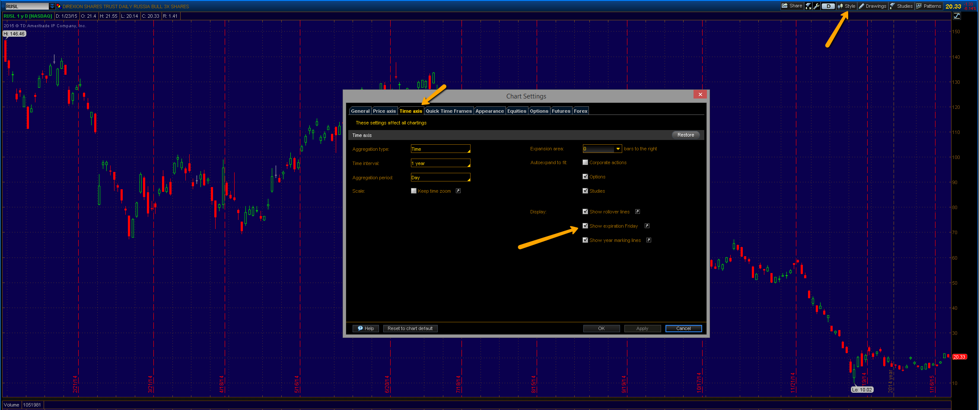The width and height of the screenshot is (980, 410).
Task: Select the Time axis tab
Action: click(410, 111)
